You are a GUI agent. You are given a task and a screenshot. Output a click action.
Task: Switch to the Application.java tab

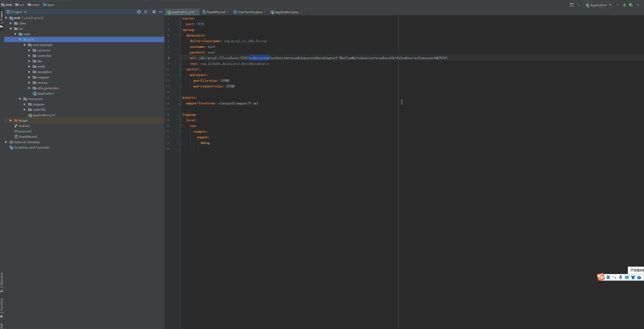pyautogui.click(x=287, y=12)
